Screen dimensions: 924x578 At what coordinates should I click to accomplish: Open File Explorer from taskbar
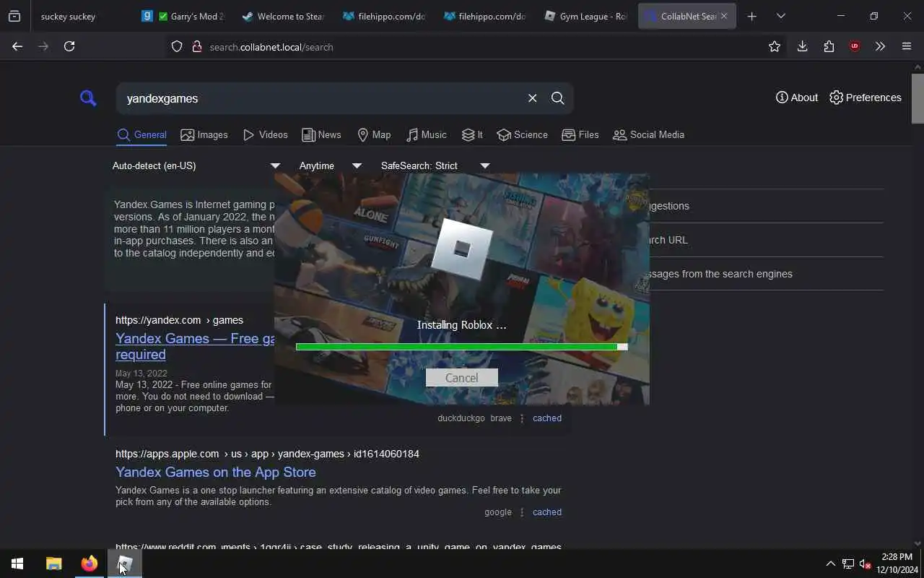(x=54, y=564)
